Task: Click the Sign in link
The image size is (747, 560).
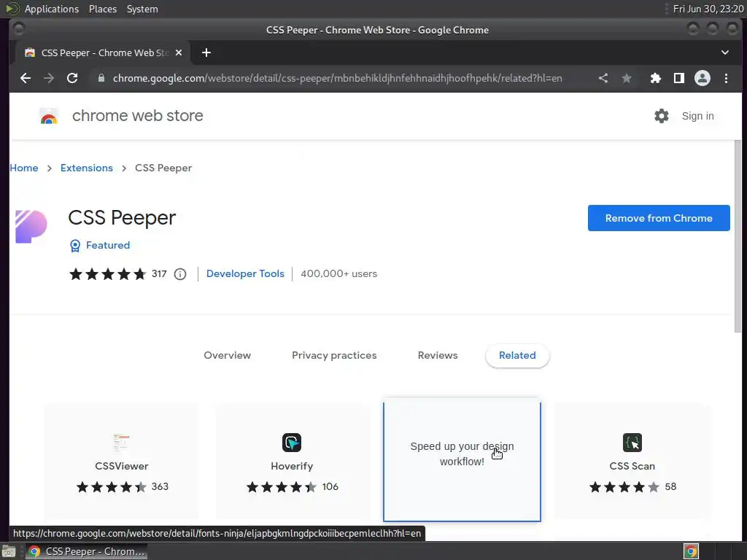Action: (x=697, y=116)
